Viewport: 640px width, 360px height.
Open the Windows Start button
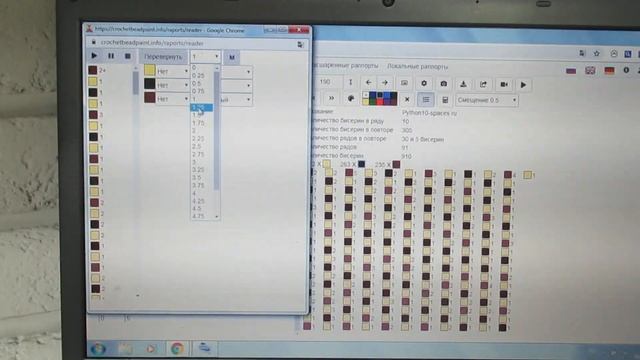(x=98, y=349)
